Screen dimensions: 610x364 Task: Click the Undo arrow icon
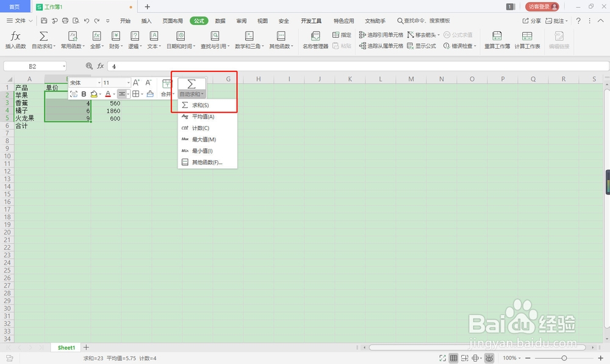(87, 21)
